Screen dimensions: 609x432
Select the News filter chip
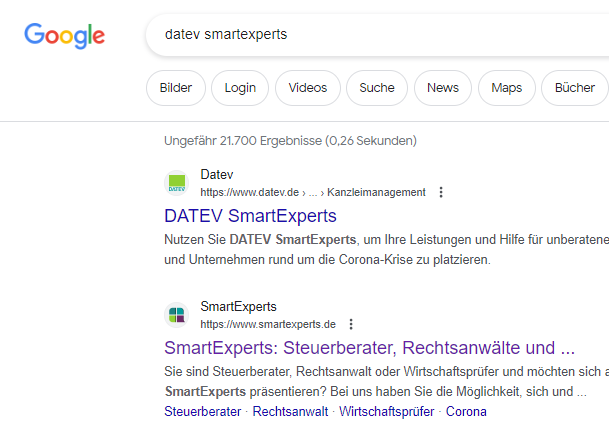coord(443,88)
